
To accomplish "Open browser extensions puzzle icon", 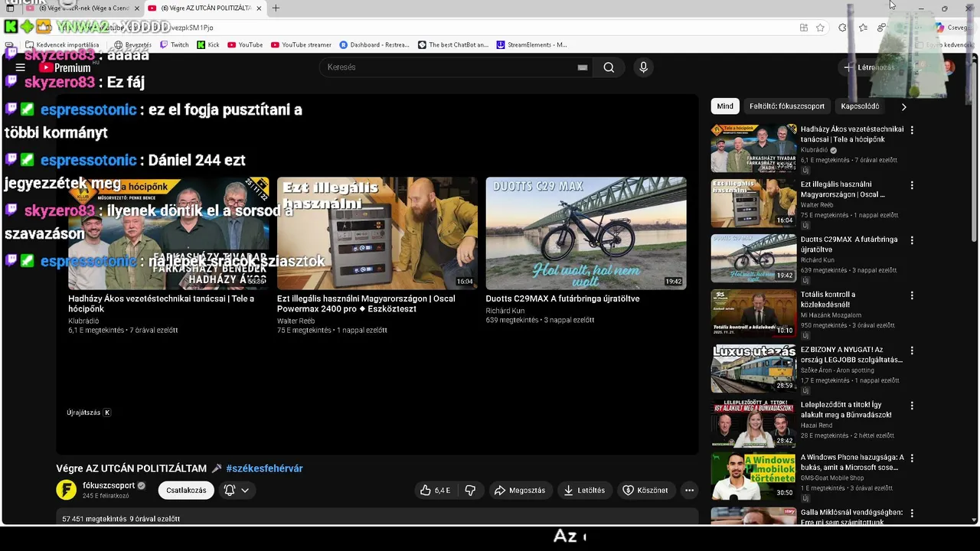I will 842,28.
